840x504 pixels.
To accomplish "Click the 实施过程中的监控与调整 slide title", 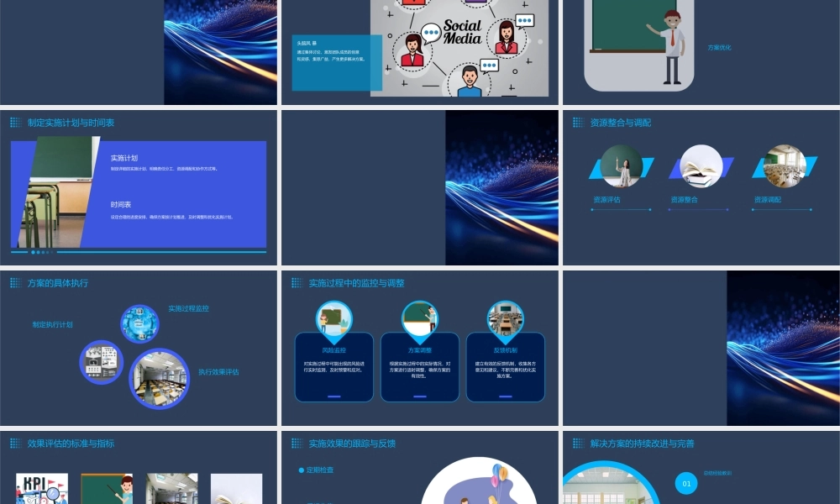I will pos(356,283).
